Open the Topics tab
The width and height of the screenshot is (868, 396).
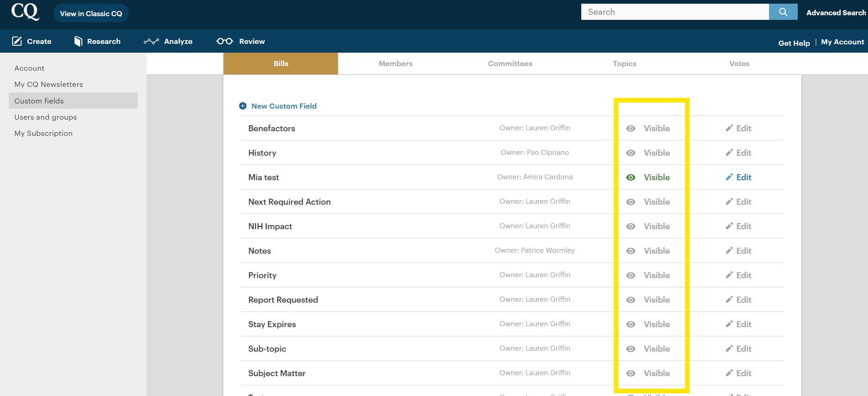625,64
